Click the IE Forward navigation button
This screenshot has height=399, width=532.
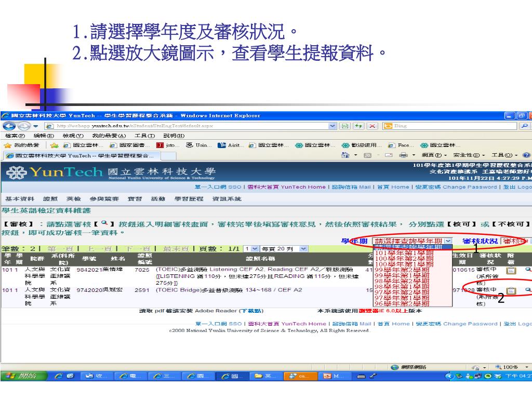click(24, 126)
